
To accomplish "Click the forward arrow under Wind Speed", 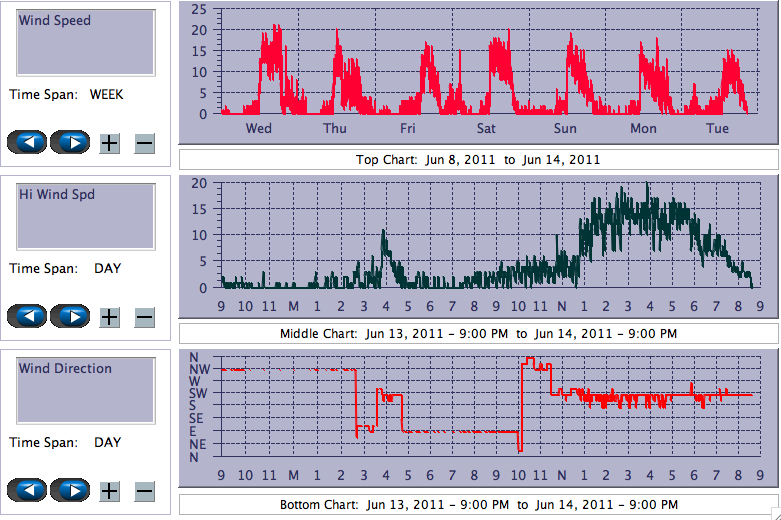I will coord(70,142).
